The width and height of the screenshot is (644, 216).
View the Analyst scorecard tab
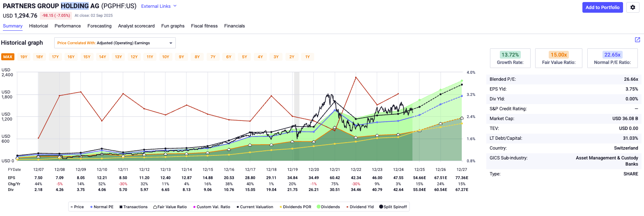[x=136, y=26]
